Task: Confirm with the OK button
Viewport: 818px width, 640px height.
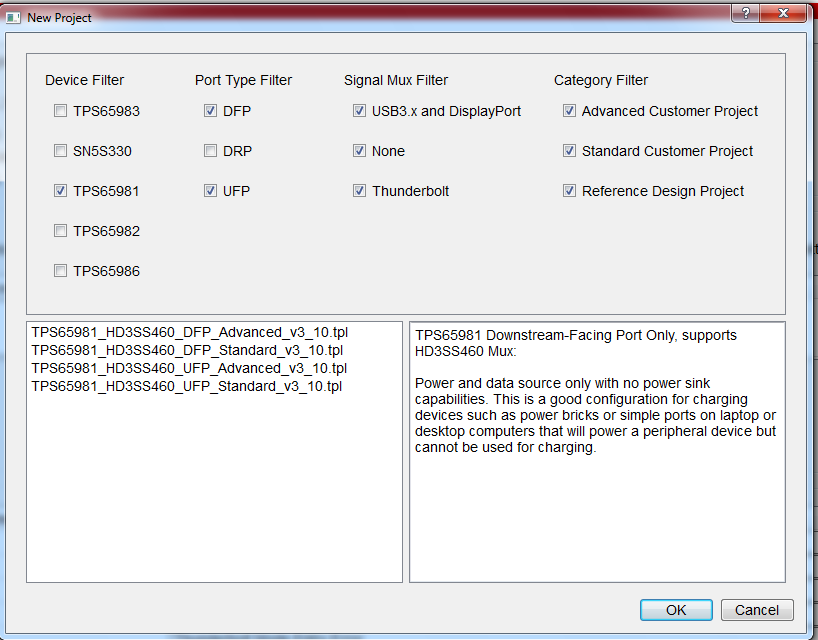Action: [676, 610]
